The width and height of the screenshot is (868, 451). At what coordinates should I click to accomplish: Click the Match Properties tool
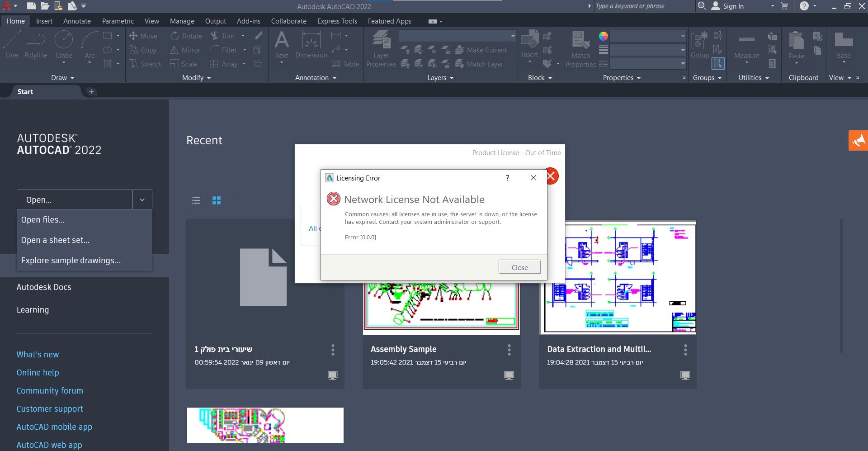click(x=580, y=44)
